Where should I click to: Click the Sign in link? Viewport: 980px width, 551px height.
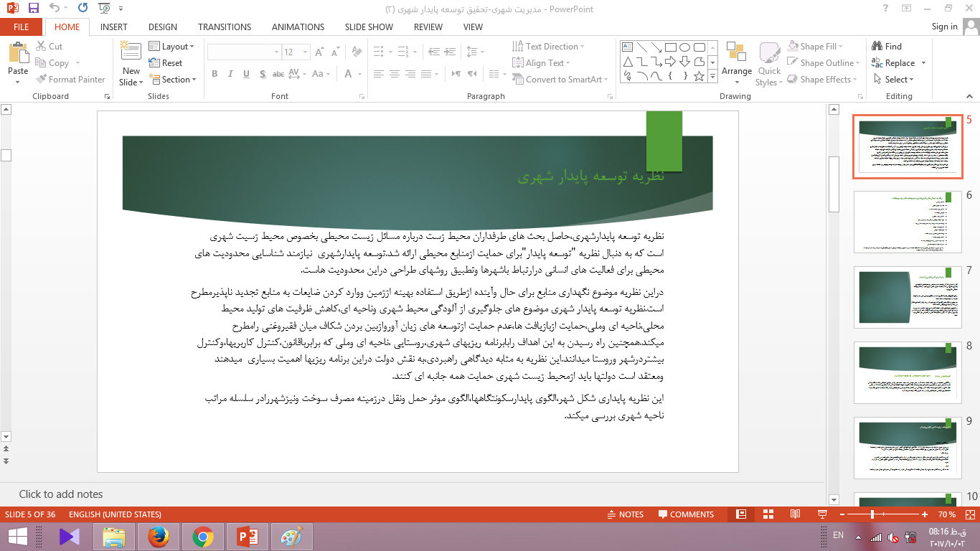(944, 27)
